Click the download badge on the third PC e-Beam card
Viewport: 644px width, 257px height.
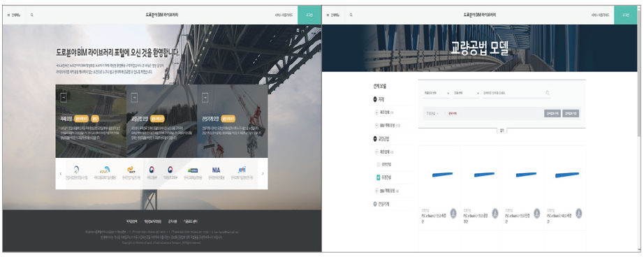pos(537,213)
